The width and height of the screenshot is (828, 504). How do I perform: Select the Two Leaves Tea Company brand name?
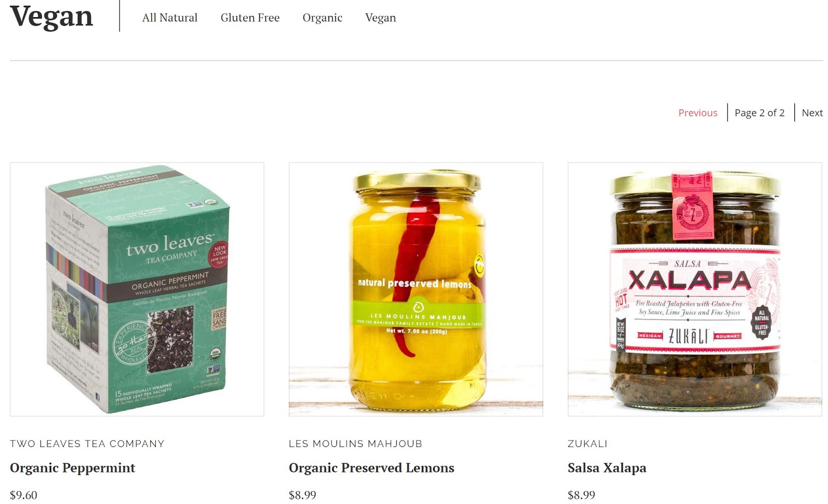pos(87,443)
